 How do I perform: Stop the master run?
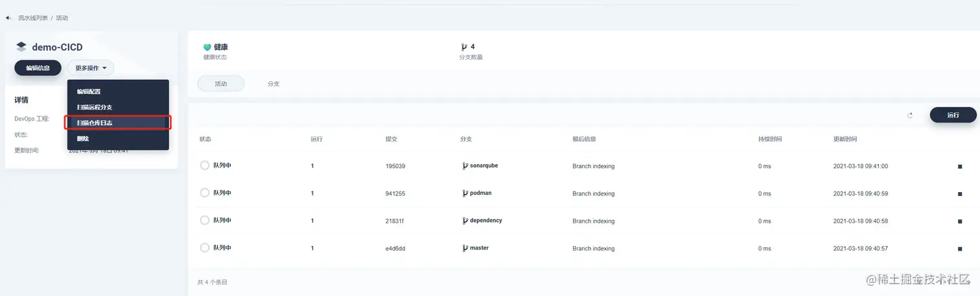[960, 249]
